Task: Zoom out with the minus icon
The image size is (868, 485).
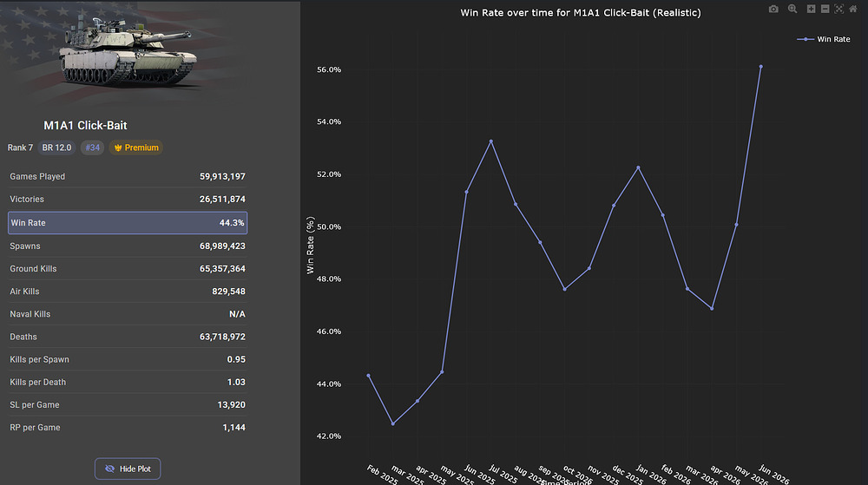Action: point(825,9)
